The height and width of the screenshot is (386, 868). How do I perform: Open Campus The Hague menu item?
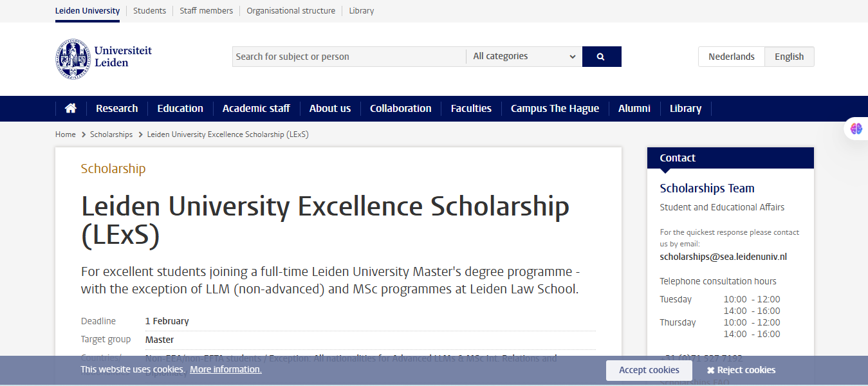[x=555, y=108]
